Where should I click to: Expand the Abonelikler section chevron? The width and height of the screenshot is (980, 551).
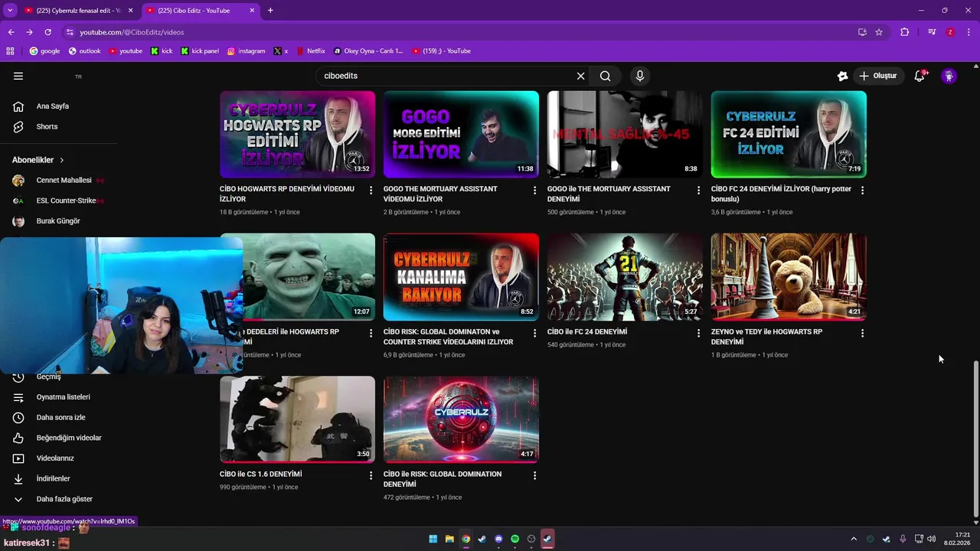pos(61,160)
